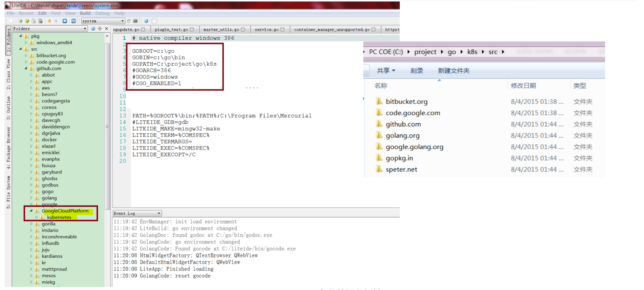
Task: Collapse the github.com folder
Action: point(26,68)
